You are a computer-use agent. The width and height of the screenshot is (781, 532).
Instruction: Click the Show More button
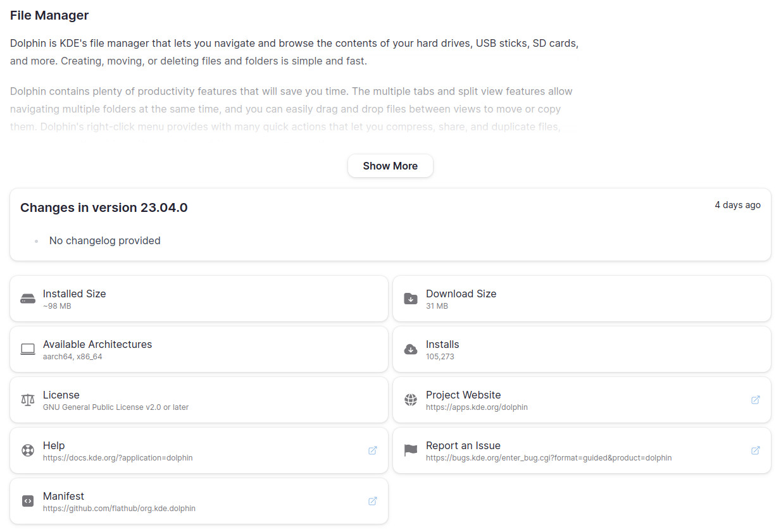pyautogui.click(x=390, y=166)
